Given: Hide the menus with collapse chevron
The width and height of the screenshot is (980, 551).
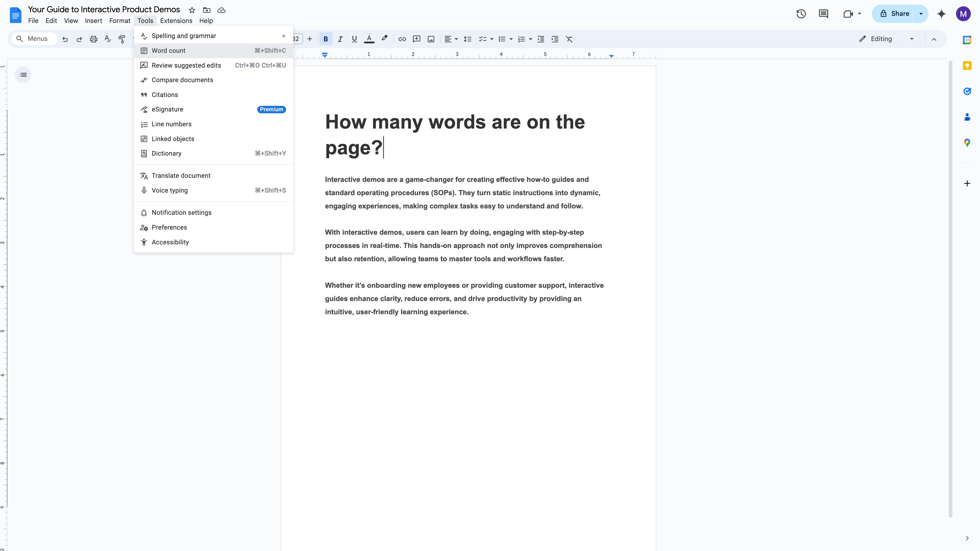Looking at the screenshot, I should (934, 39).
